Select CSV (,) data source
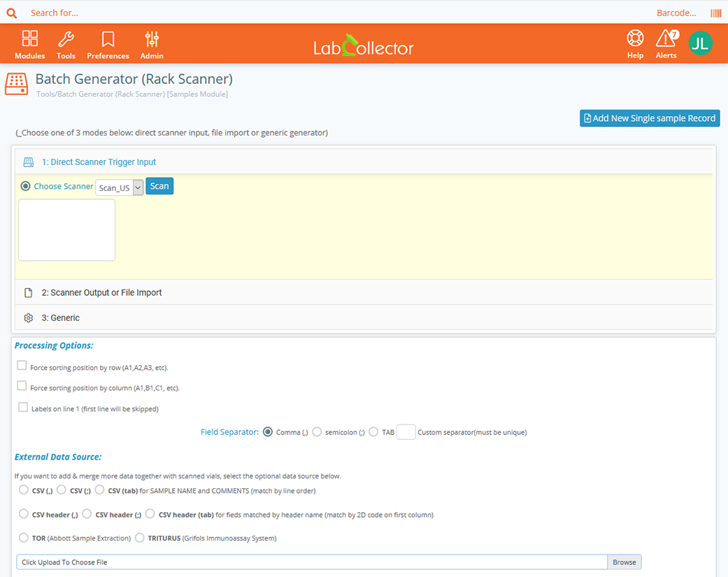Viewport: 728px width, 577px height. point(24,490)
